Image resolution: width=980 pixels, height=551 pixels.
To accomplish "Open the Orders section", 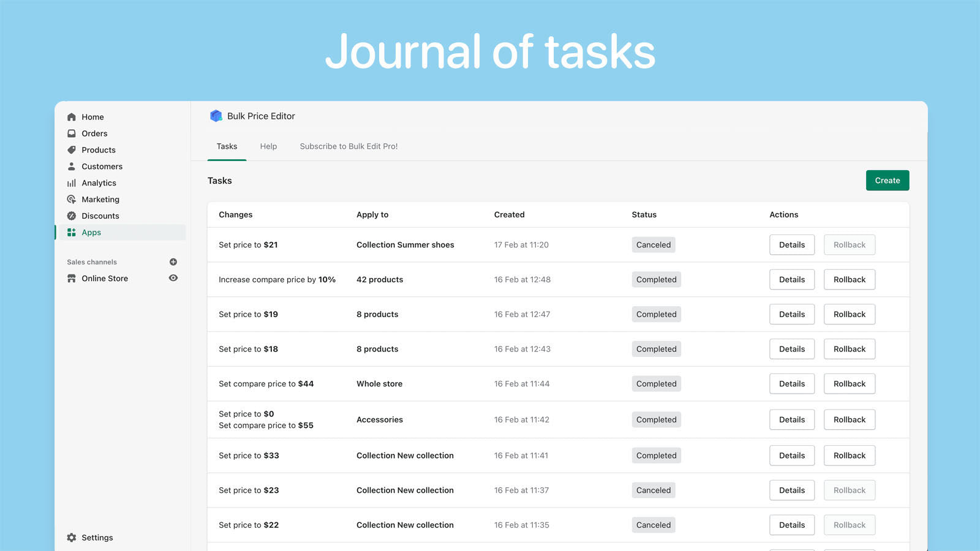I will 94,133.
